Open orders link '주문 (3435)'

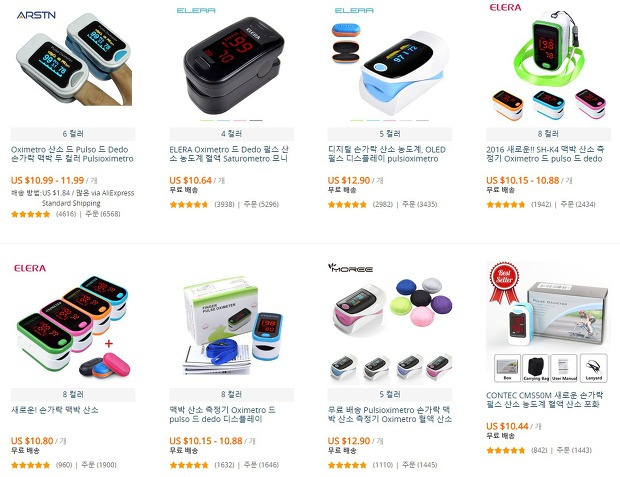[x=420, y=204]
